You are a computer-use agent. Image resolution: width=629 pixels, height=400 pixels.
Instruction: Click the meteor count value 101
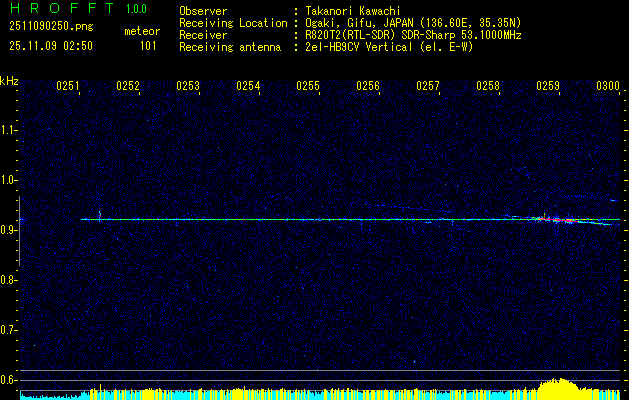coord(148,46)
